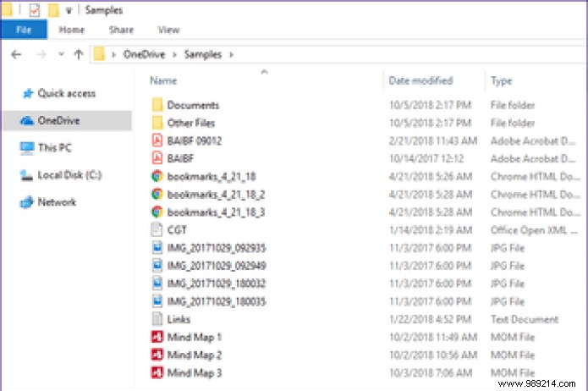
Task: Select the bookmarks_4_21_18 file name
Action: [x=212, y=177]
